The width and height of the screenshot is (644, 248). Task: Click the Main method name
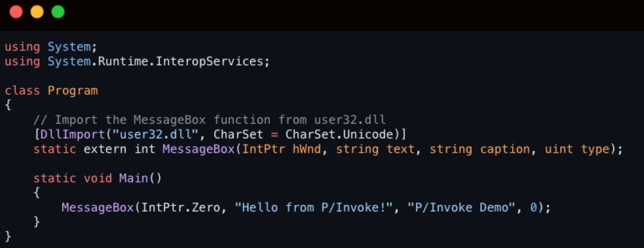[134, 178]
